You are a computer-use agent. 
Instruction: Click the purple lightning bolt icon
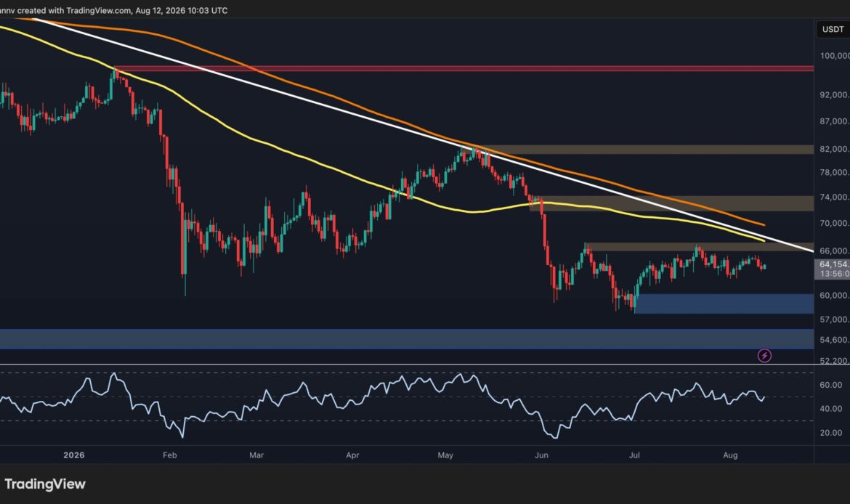click(764, 356)
